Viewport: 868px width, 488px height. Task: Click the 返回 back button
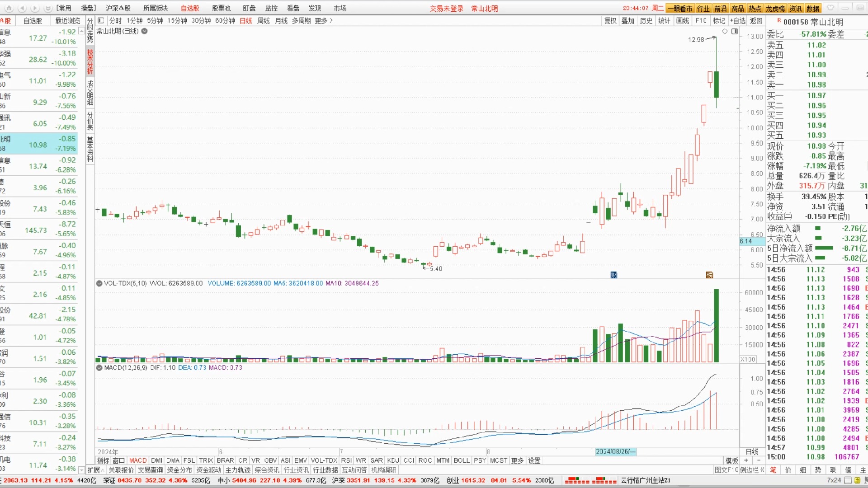(x=756, y=21)
